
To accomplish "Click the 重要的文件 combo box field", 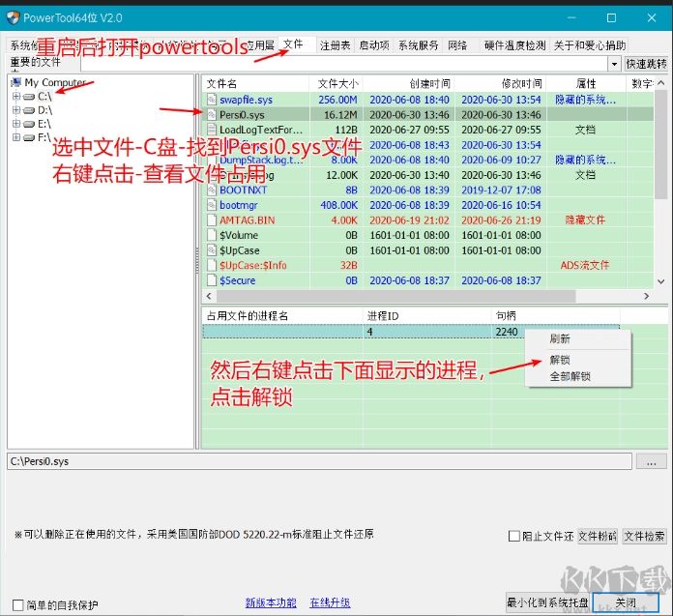I will point(344,64).
